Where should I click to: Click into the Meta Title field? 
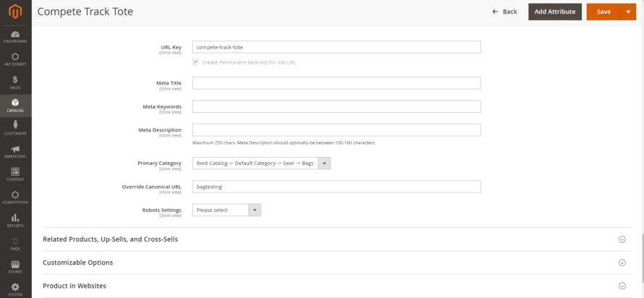click(336, 83)
